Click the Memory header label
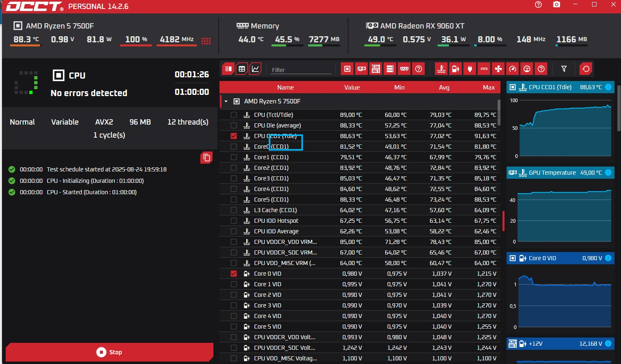Screen dimensions: 621x364 [265, 26]
